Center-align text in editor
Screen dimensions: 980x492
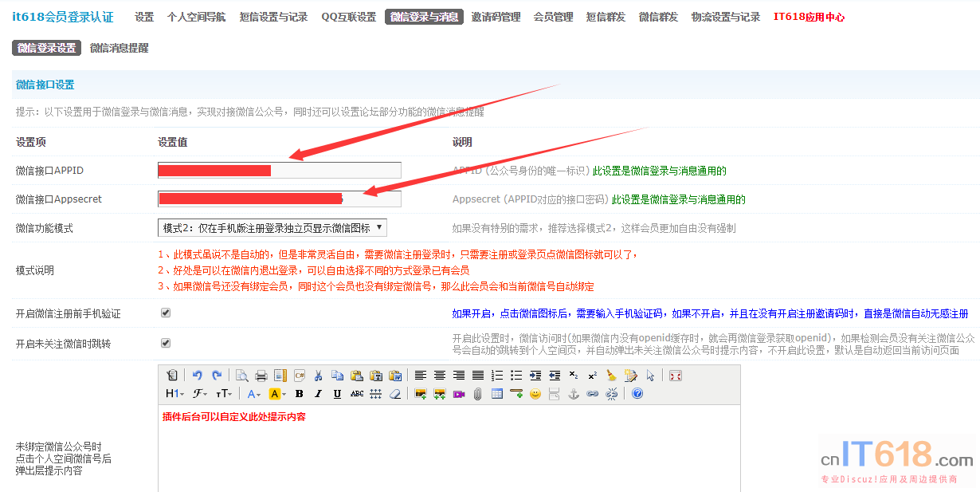[x=440, y=376]
